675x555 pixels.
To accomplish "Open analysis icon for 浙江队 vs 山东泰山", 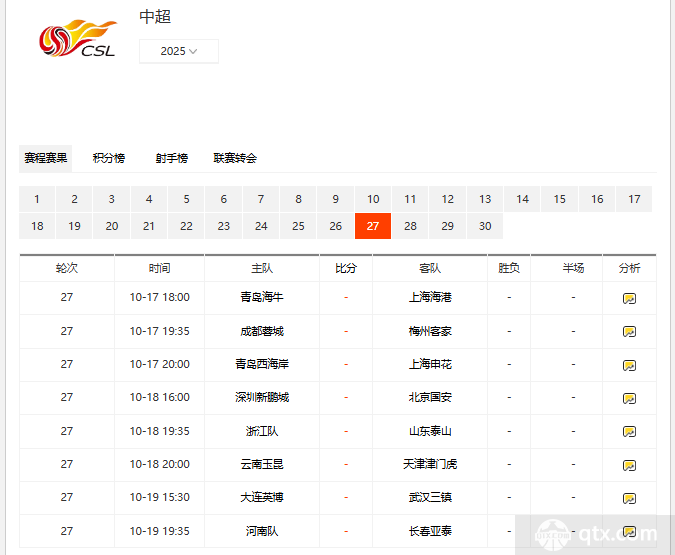I will tap(629, 432).
